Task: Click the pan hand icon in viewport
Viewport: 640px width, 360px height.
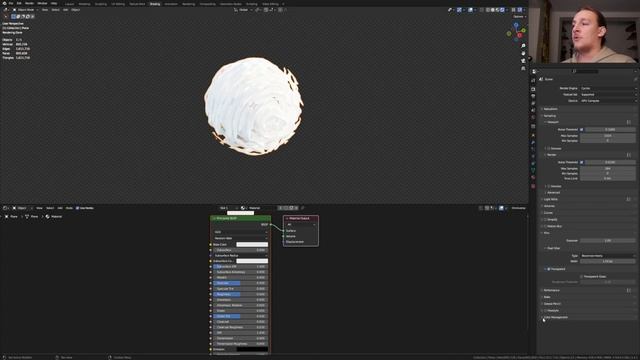Action: [523, 53]
